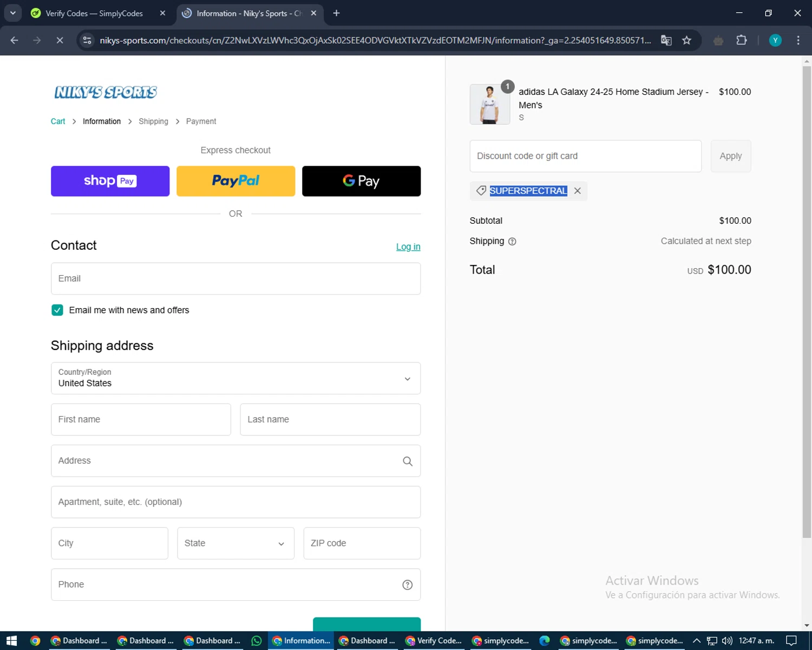The height and width of the screenshot is (650, 812).
Task: Stop page loading with the X button
Action: tap(60, 41)
